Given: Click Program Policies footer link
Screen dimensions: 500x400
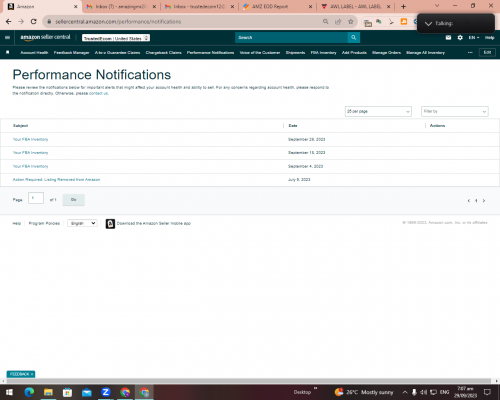Looking at the screenshot, I should (x=44, y=223).
